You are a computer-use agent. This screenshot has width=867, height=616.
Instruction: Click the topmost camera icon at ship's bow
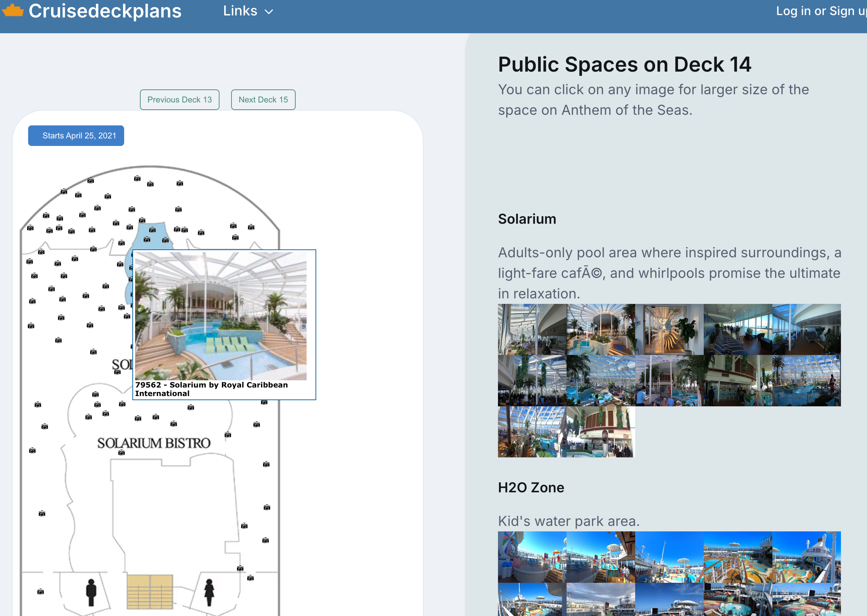click(137, 178)
